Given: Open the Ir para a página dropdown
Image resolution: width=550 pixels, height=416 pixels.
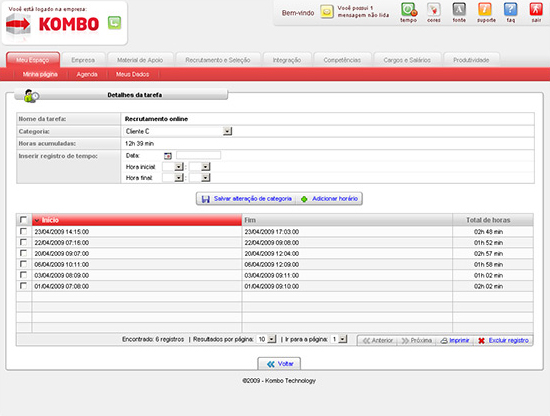Looking at the screenshot, I should coord(343,339).
